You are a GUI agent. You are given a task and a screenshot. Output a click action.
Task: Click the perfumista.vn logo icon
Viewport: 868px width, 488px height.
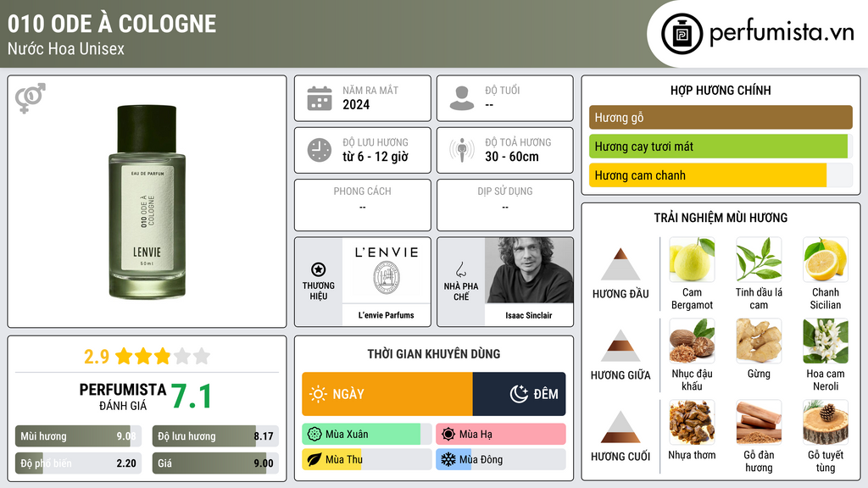coord(682,34)
